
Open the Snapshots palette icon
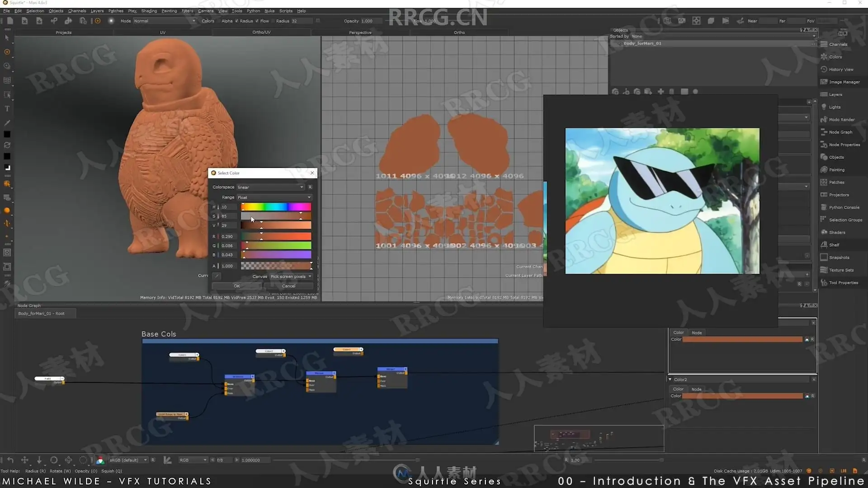(x=824, y=258)
